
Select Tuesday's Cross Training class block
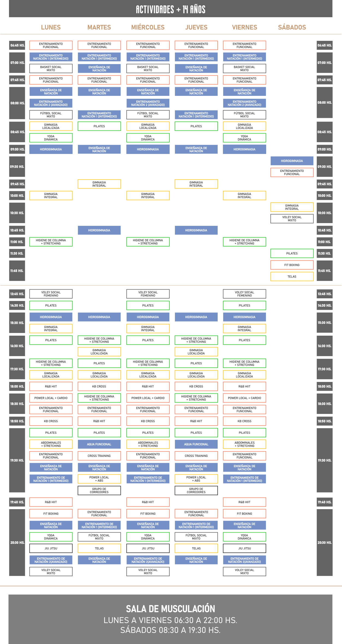pyautogui.click(x=99, y=456)
